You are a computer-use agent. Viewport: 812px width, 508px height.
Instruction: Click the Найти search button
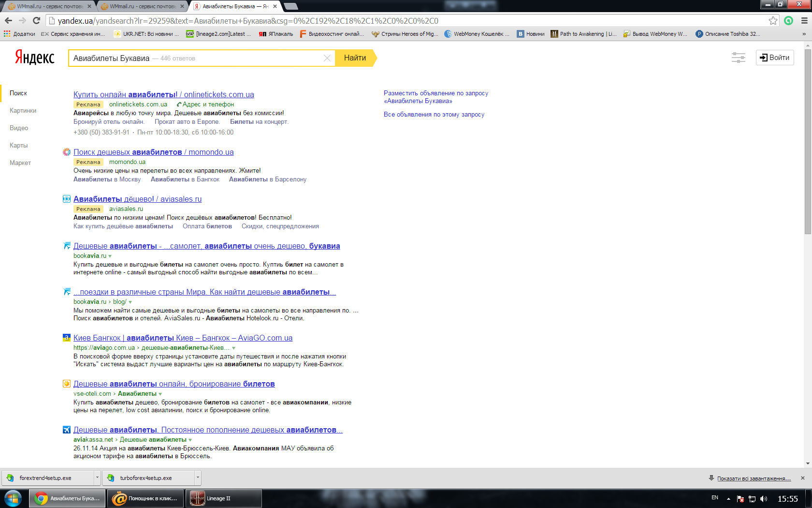[x=355, y=58]
